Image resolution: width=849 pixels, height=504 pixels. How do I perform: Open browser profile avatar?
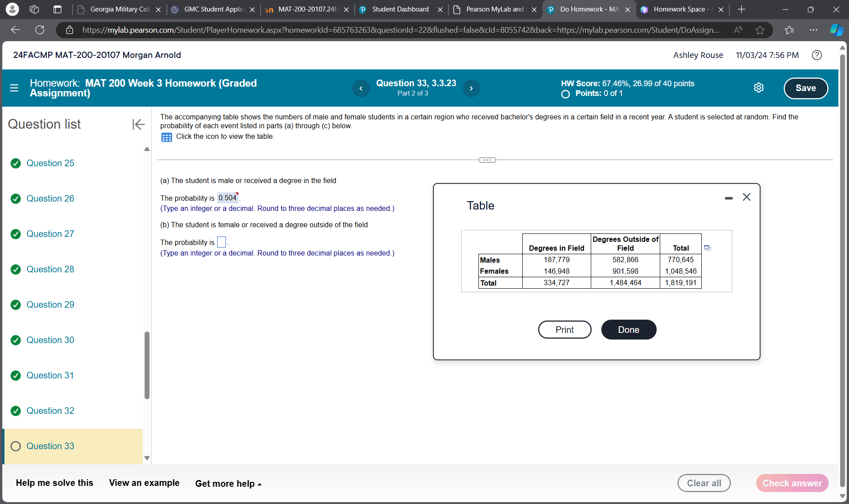click(12, 9)
